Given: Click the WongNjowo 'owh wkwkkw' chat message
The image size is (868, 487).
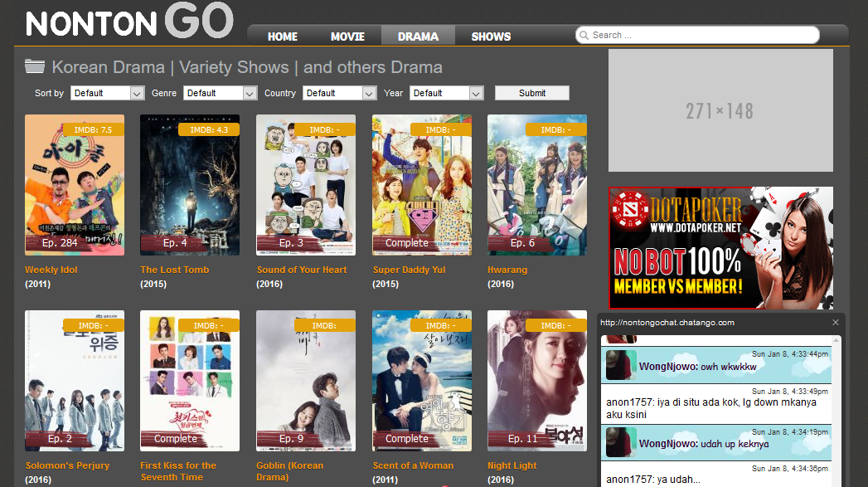Looking at the screenshot, I should click(x=716, y=364).
